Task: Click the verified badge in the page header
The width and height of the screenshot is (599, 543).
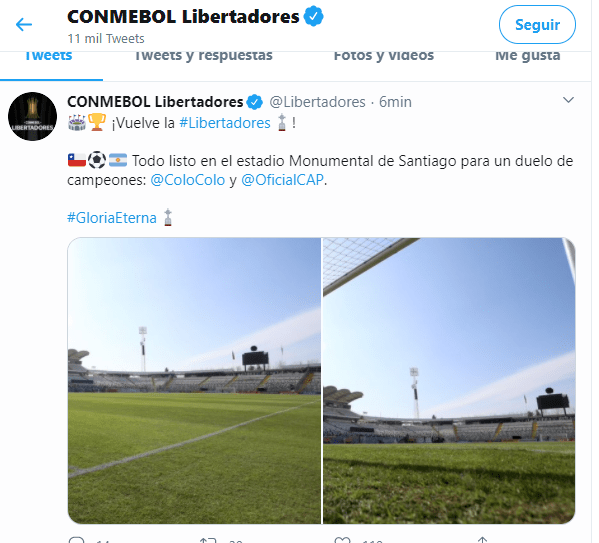Action: [x=314, y=16]
